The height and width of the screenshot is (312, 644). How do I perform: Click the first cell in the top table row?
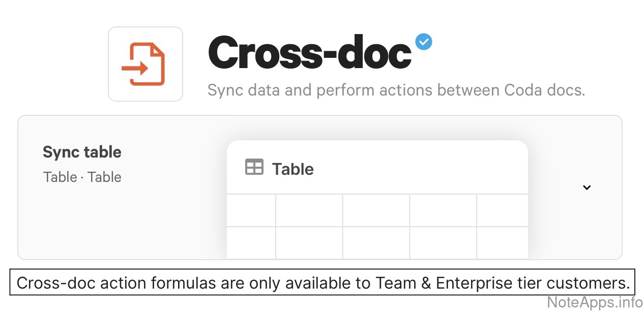click(251, 210)
